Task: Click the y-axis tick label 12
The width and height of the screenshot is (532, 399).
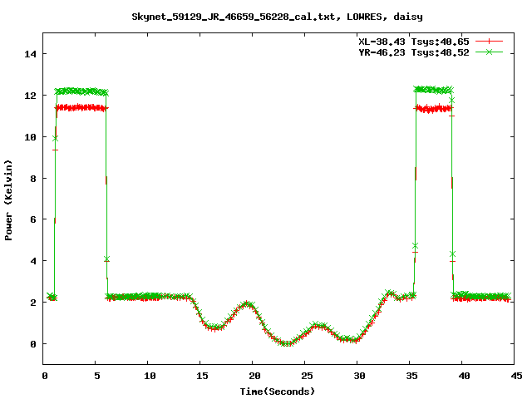Action: (30, 96)
